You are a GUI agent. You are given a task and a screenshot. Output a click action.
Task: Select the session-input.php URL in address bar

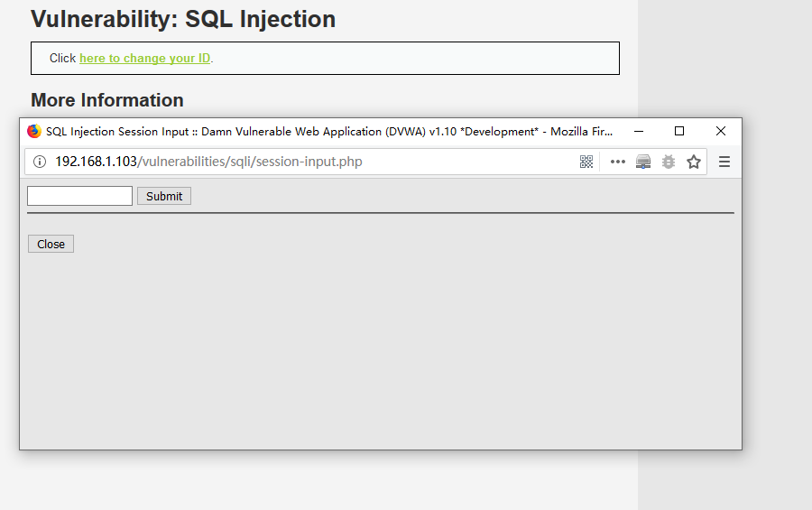click(208, 162)
